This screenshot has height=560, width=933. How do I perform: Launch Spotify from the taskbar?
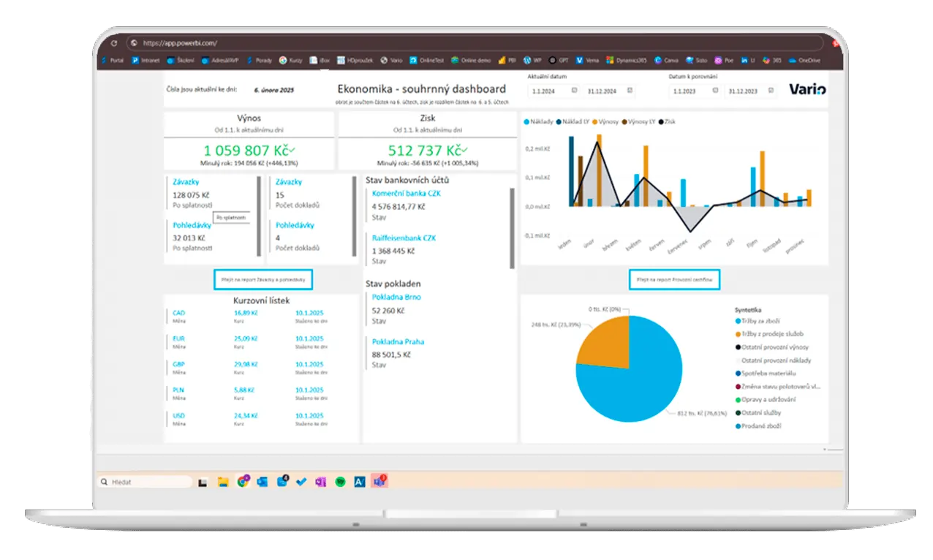(340, 482)
